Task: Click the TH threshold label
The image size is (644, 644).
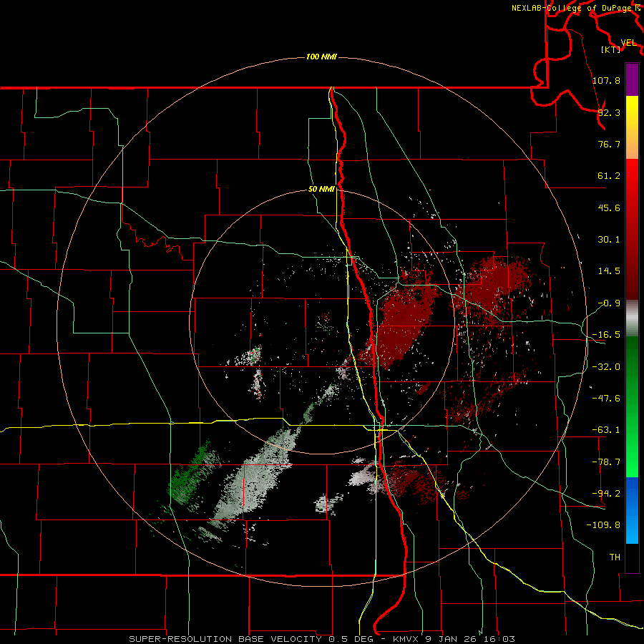Action: (x=615, y=557)
